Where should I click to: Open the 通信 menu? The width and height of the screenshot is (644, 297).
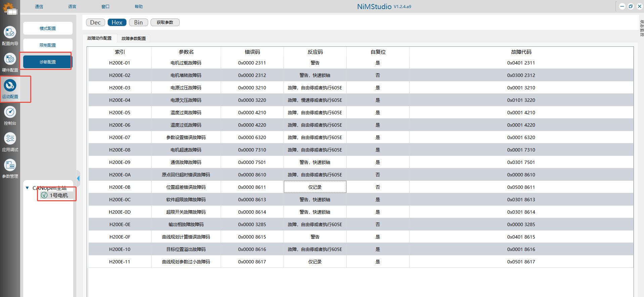click(39, 6)
